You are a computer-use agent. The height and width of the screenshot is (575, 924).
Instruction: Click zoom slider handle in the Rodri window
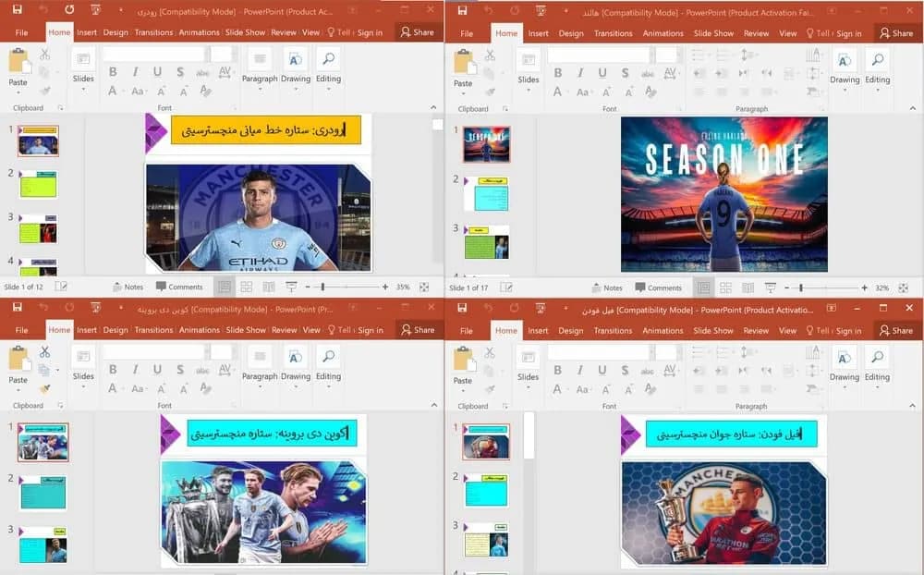point(322,287)
